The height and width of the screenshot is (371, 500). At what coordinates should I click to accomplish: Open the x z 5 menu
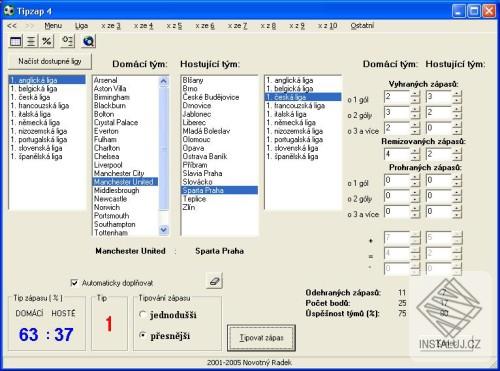pyautogui.click(x=174, y=26)
